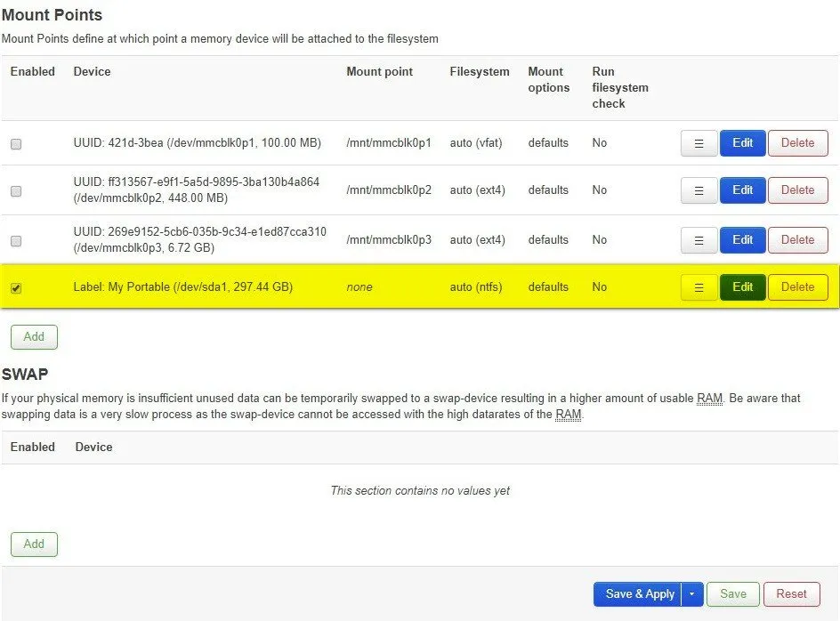Reset the unsaved changes
The width and height of the screenshot is (840, 621).
tap(791, 594)
